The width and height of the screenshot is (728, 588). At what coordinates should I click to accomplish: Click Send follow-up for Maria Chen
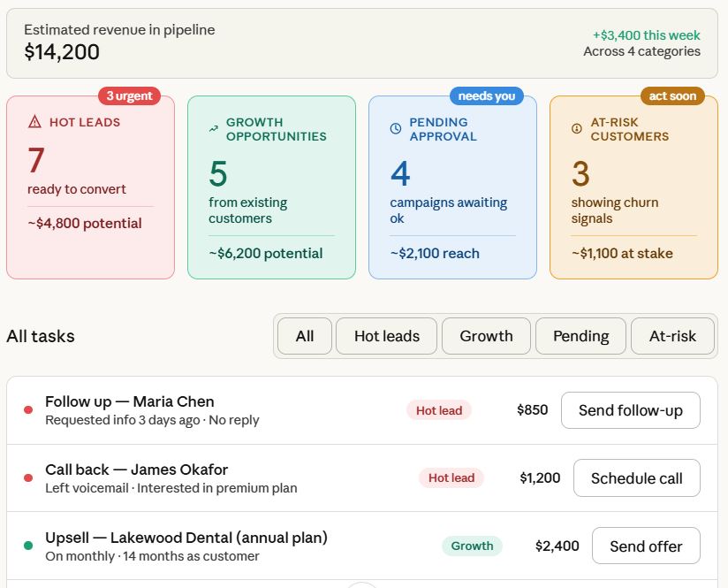[630, 409]
